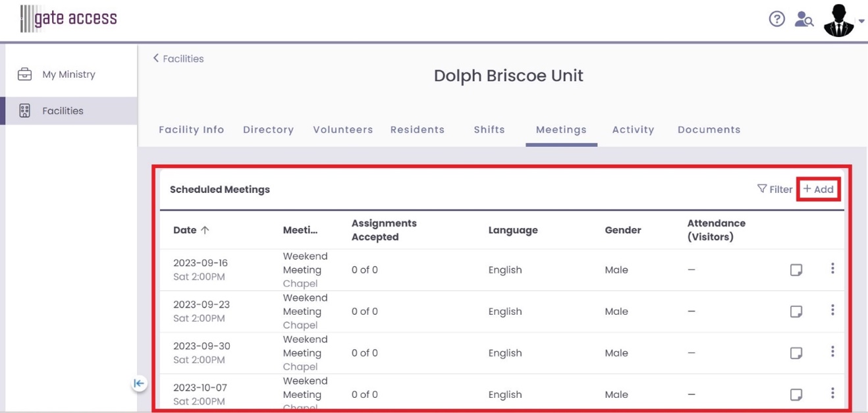The height and width of the screenshot is (413, 868).
Task: Select the Meetings tab
Action: pos(561,130)
